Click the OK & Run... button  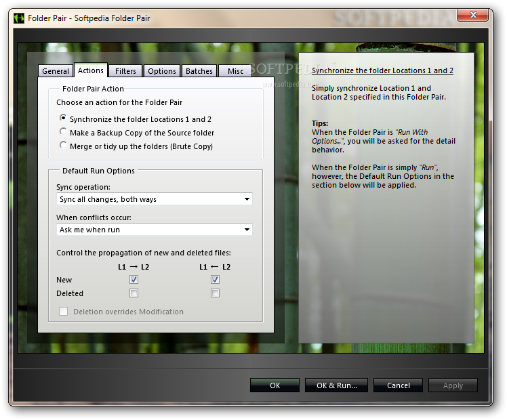(336, 385)
